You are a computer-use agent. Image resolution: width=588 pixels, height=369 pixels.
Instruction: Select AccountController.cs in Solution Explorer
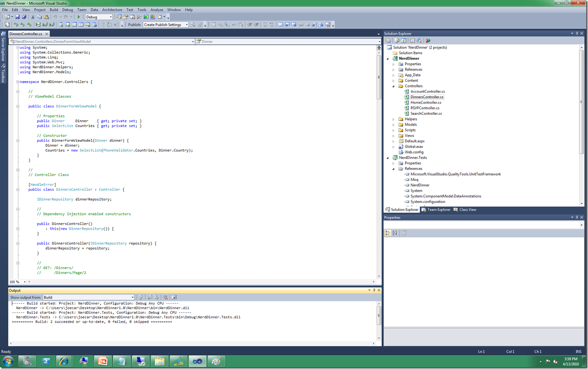(x=428, y=91)
